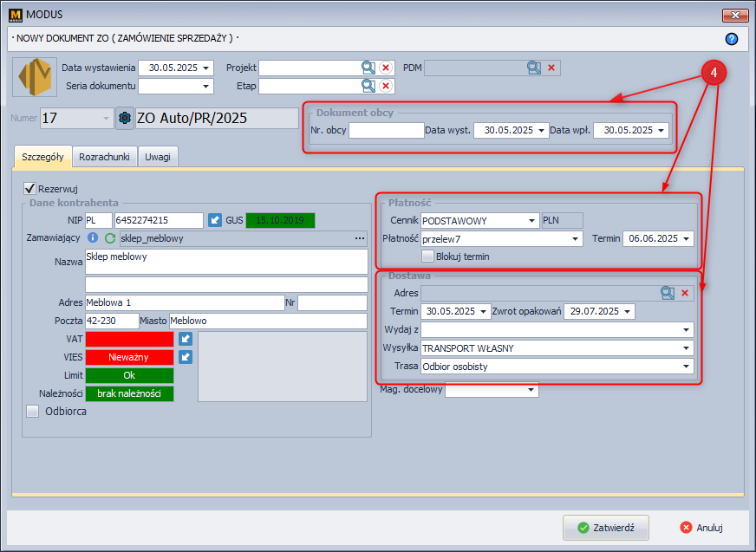Switch to the Rozrachunki tab

(x=104, y=156)
